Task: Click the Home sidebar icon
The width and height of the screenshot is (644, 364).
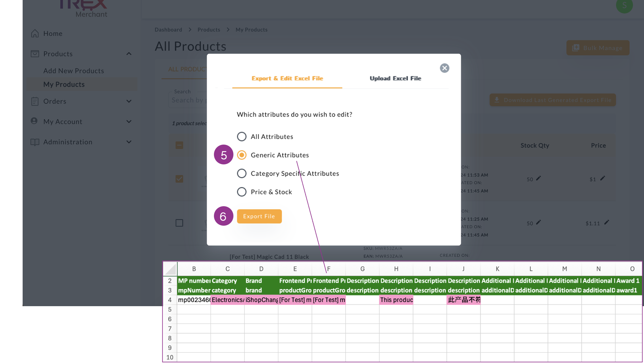Action: pos(35,33)
